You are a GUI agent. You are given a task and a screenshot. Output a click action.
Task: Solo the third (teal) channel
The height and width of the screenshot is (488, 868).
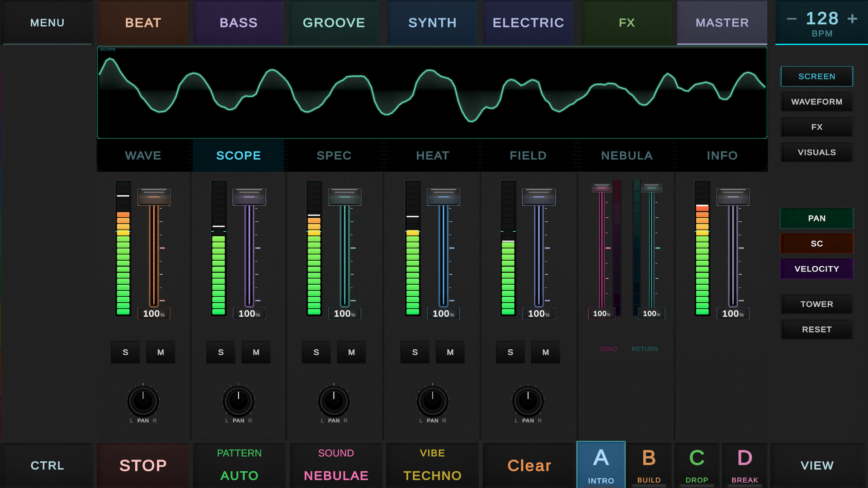point(316,352)
